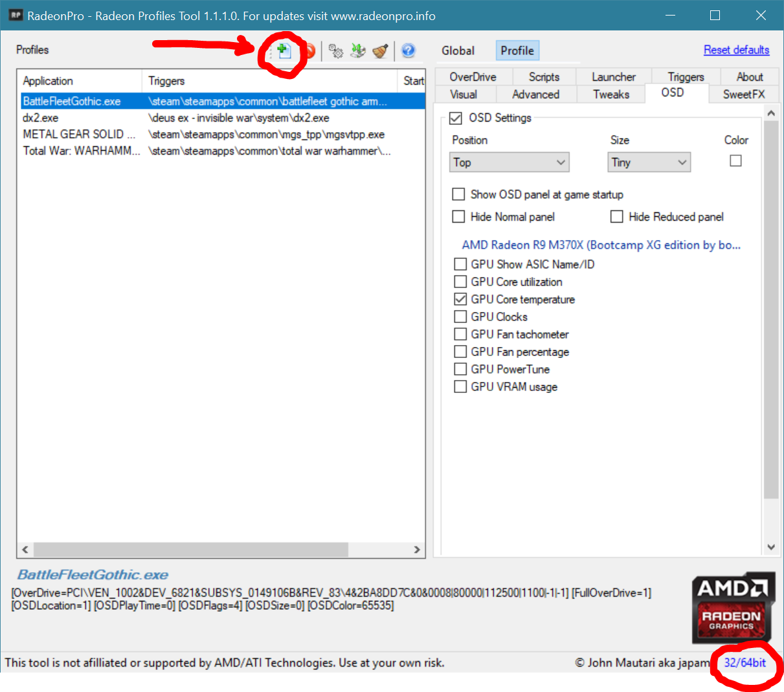Select the dx2.exe profile row
This screenshot has width=784, height=692.
coord(221,118)
